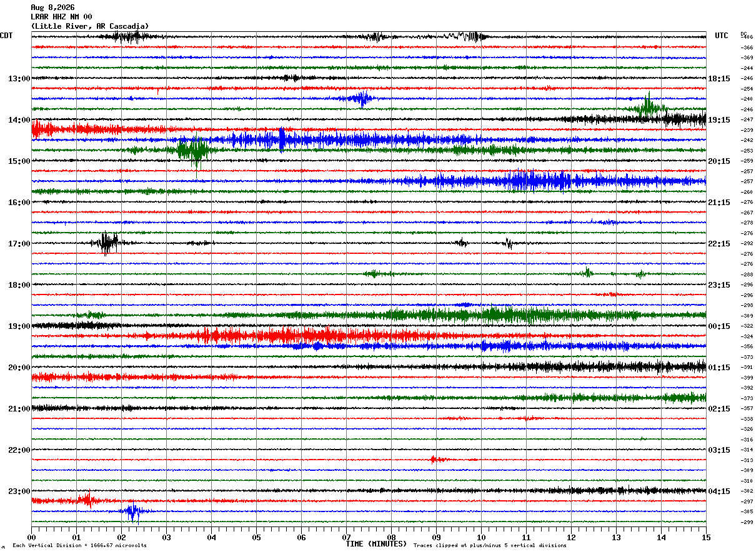This screenshot has height=554, width=756.
Task: Click the blue burst at the 23:00 hour
Action: (x=132, y=511)
